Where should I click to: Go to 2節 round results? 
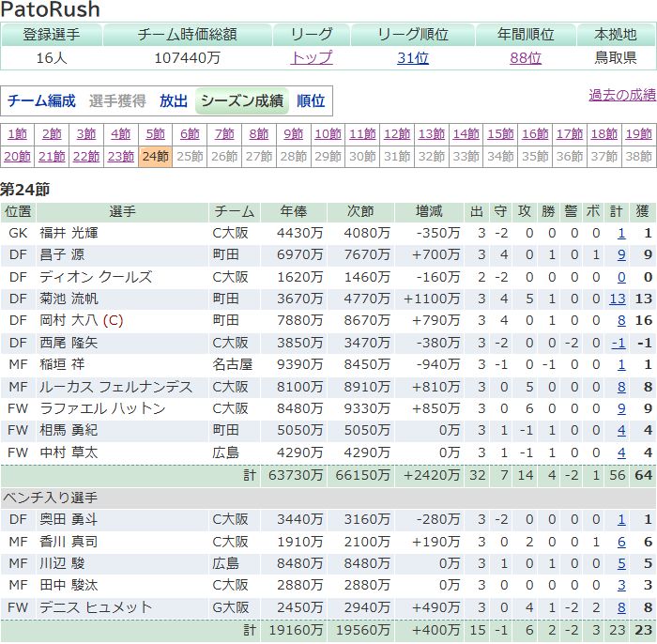[52, 134]
